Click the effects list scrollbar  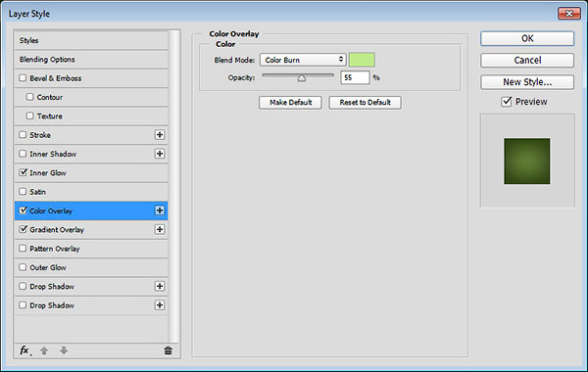point(174,186)
